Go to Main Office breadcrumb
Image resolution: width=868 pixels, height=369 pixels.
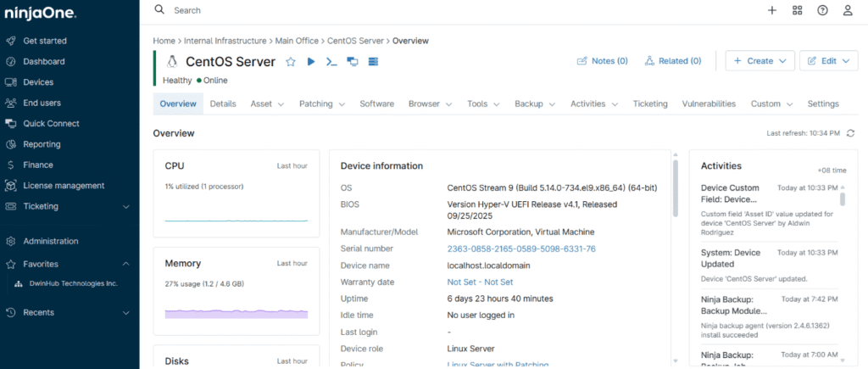pyautogui.click(x=298, y=41)
